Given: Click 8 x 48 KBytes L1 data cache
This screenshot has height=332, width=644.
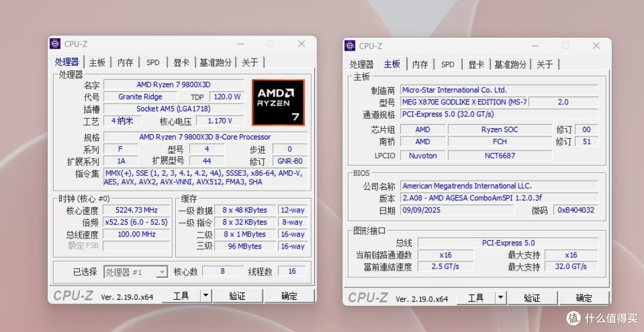Looking at the screenshot, I should 245,210.
